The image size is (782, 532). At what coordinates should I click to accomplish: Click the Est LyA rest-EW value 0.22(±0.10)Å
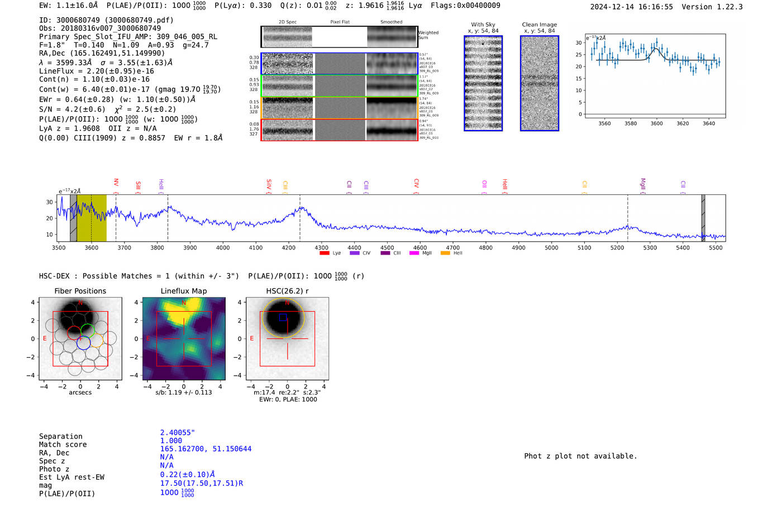pos(187,475)
